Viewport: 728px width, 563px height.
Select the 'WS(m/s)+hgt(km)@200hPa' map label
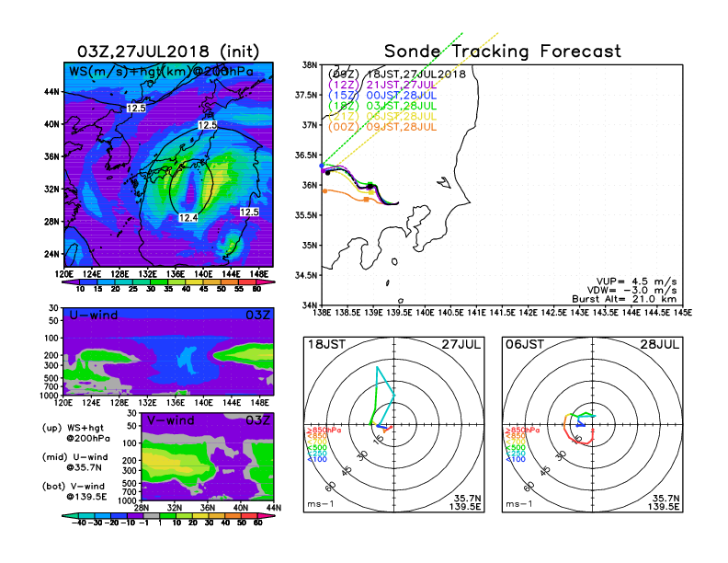(161, 72)
